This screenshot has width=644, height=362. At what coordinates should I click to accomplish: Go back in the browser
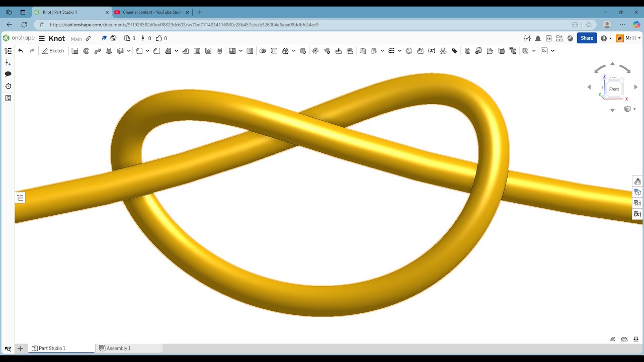tap(9, 24)
